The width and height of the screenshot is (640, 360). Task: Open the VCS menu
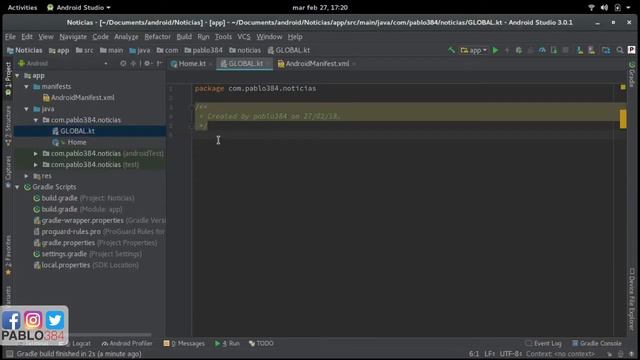click(244, 37)
